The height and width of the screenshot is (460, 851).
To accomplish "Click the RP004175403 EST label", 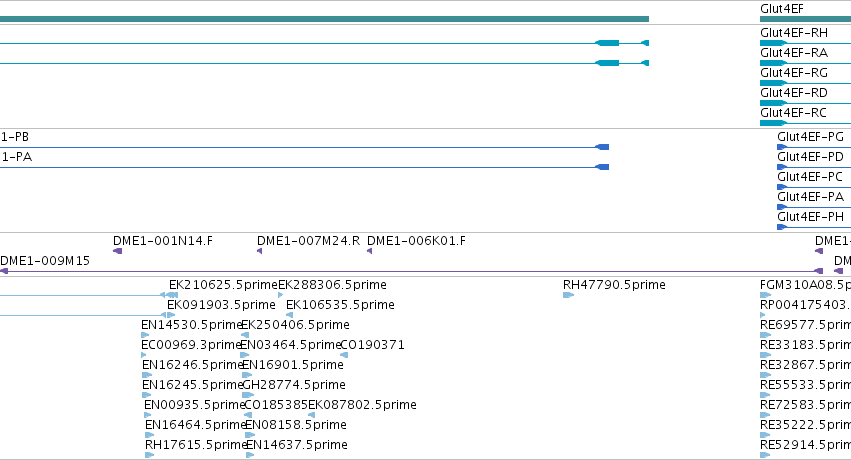I will 805,305.
